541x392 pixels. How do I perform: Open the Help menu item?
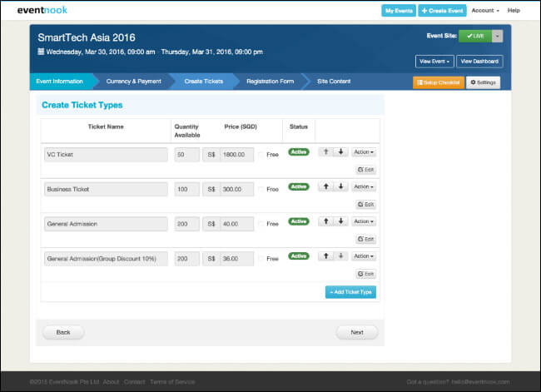pos(514,10)
